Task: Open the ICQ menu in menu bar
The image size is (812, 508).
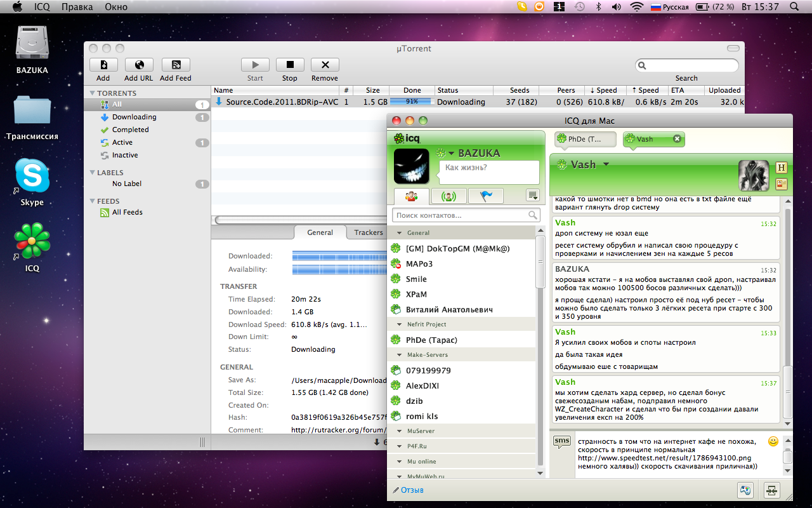Action: coord(42,7)
